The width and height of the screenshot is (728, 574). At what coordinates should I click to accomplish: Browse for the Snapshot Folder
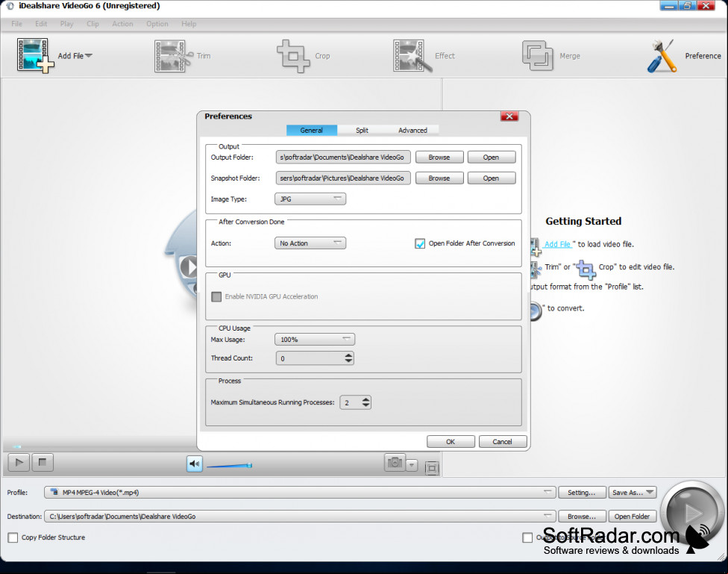tap(439, 178)
